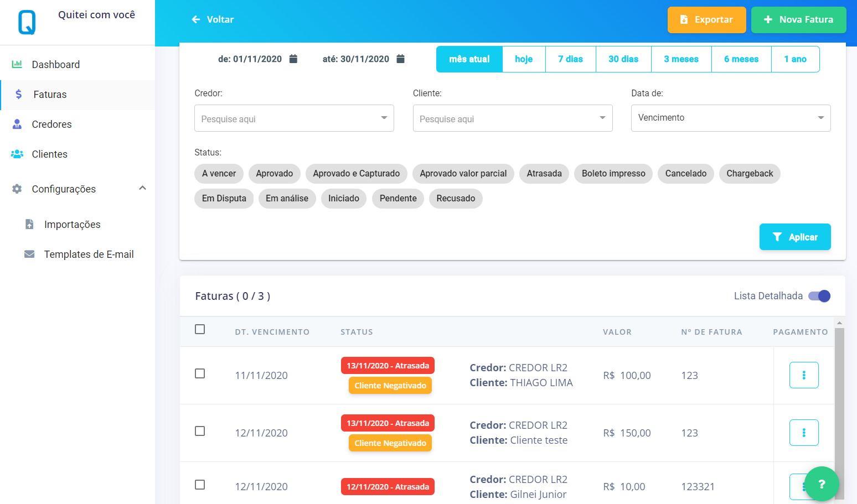Screen dimensions: 857x504
Task: Click the scrollbar up arrow of invoice table
Action: (x=839, y=323)
